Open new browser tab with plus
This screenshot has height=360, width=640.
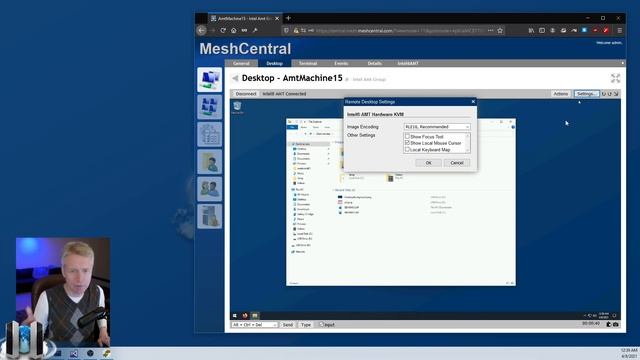click(289, 18)
